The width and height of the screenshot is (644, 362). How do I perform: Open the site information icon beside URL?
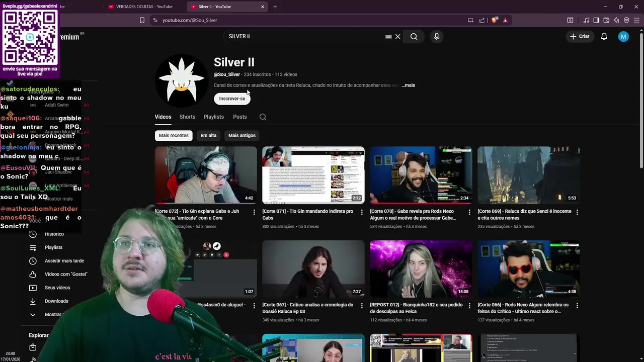coord(155,20)
